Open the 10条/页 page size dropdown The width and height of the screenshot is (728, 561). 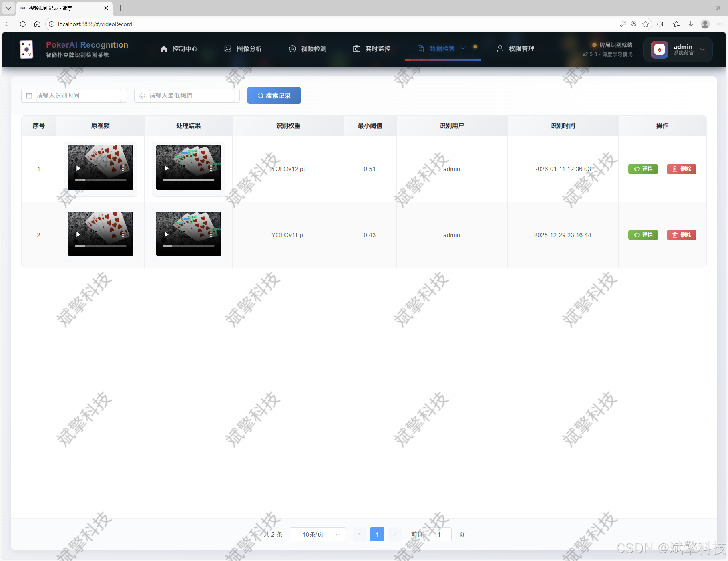(x=318, y=535)
